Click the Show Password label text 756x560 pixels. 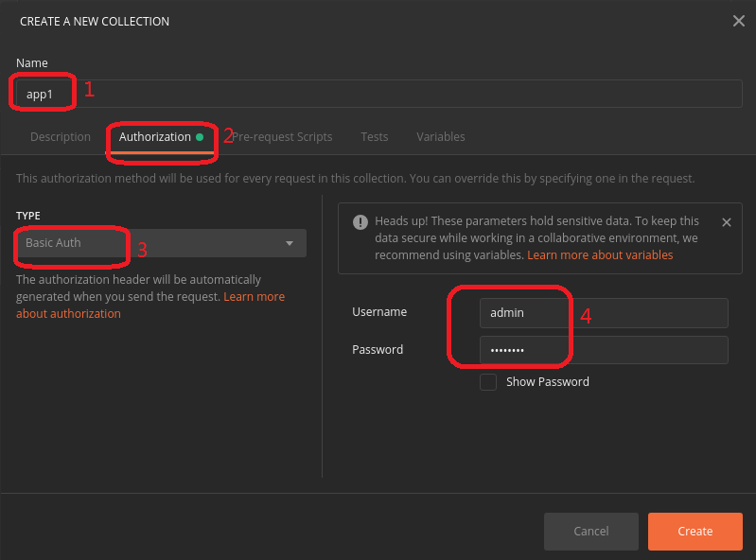(x=548, y=382)
